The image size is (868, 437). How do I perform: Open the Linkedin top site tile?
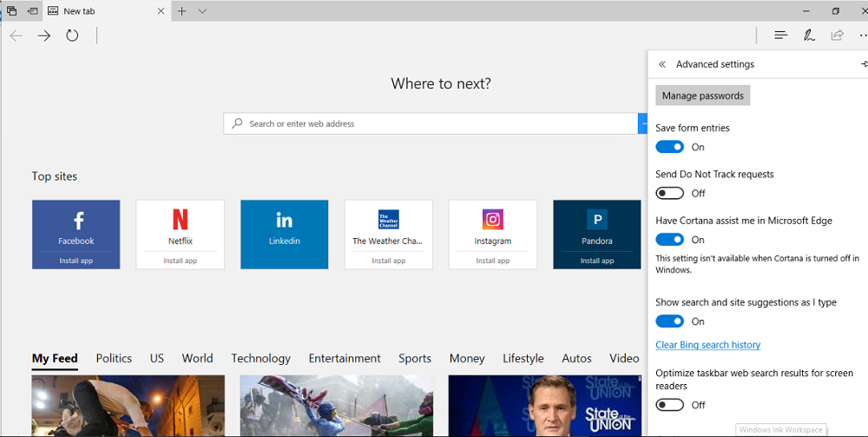pyautogui.click(x=284, y=235)
